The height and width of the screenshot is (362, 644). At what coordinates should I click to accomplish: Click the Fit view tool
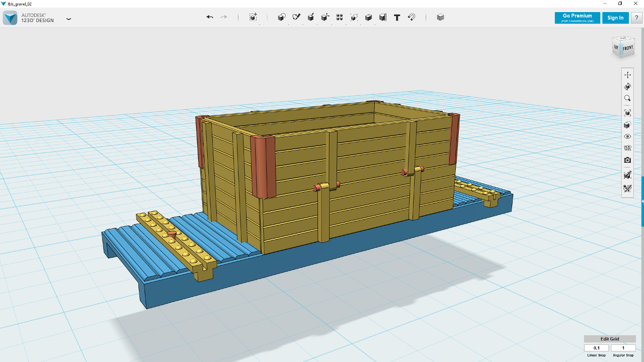(627, 113)
